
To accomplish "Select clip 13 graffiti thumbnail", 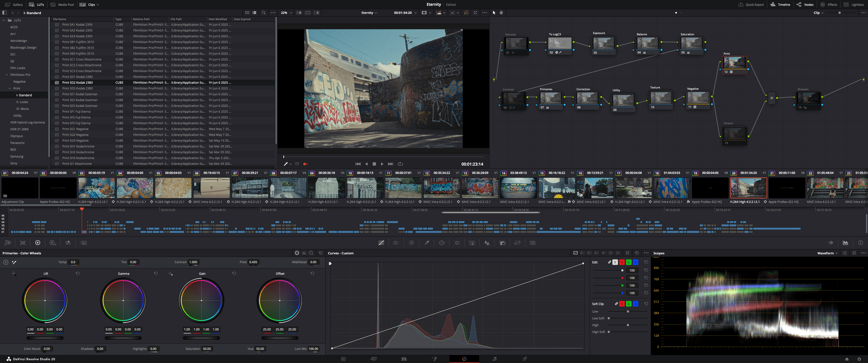I will [x=480, y=188].
